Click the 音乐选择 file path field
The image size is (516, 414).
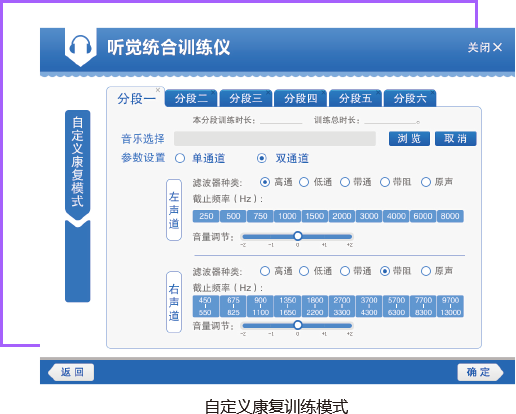pyautogui.click(x=275, y=139)
